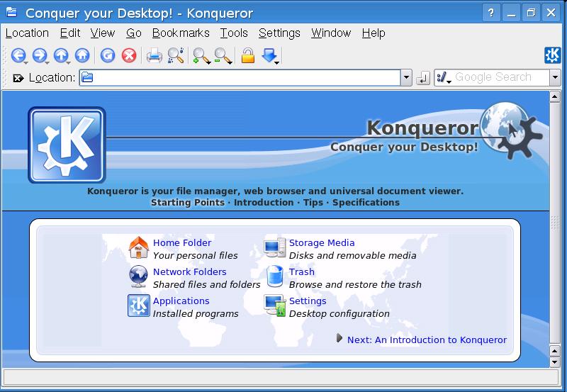Click the Settings monitor icon
Screen dimensions: 567x392
pos(275,306)
